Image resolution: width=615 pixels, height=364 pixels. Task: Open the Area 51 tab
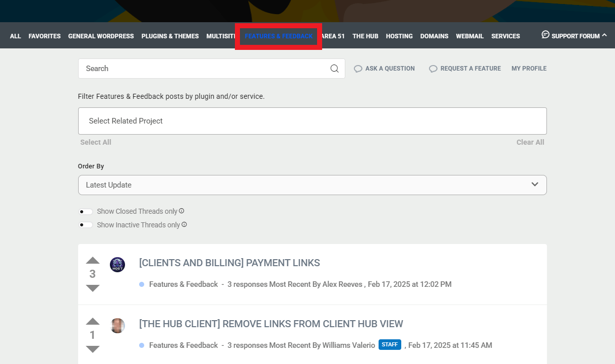point(333,36)
